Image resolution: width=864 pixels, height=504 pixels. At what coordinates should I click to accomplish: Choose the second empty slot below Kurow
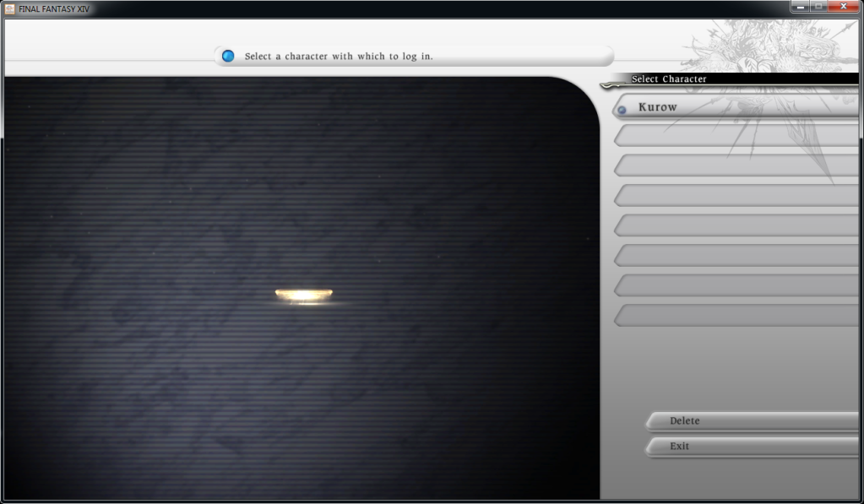735,165
